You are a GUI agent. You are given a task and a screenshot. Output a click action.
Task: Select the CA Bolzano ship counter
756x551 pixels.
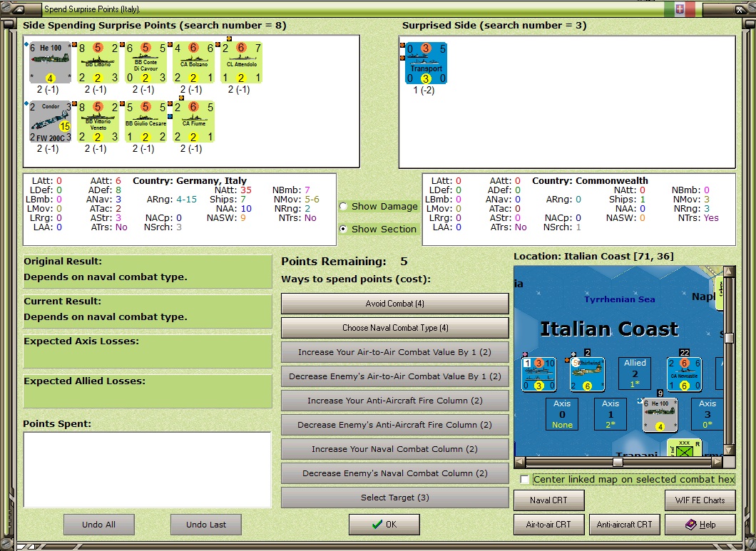[x=194, y=63]
